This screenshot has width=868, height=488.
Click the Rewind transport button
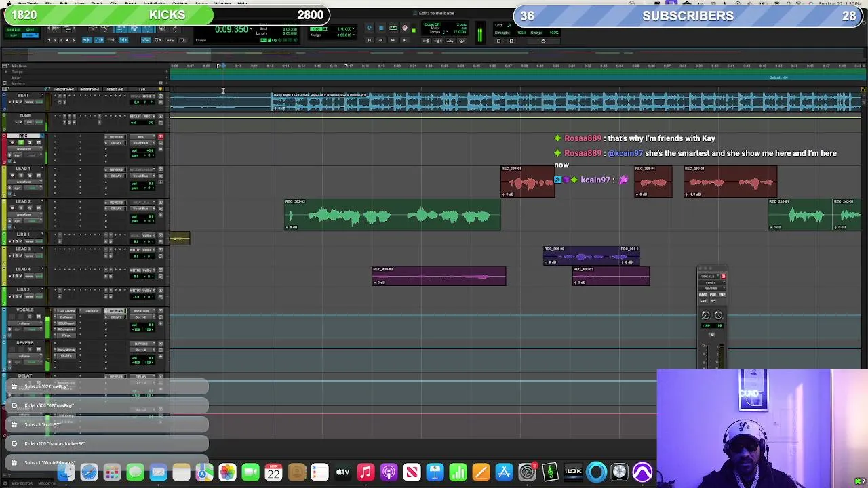(380, 40)
